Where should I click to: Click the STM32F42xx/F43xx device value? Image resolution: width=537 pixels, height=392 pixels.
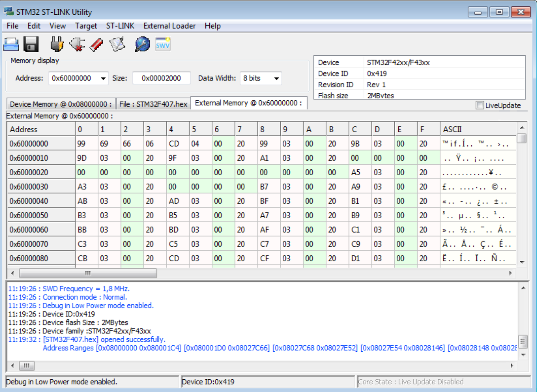tap(398, 63)
